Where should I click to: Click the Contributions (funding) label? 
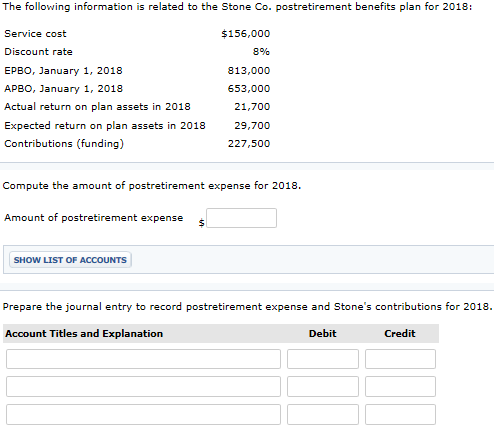pyautogui.click(x=64, y=144)
